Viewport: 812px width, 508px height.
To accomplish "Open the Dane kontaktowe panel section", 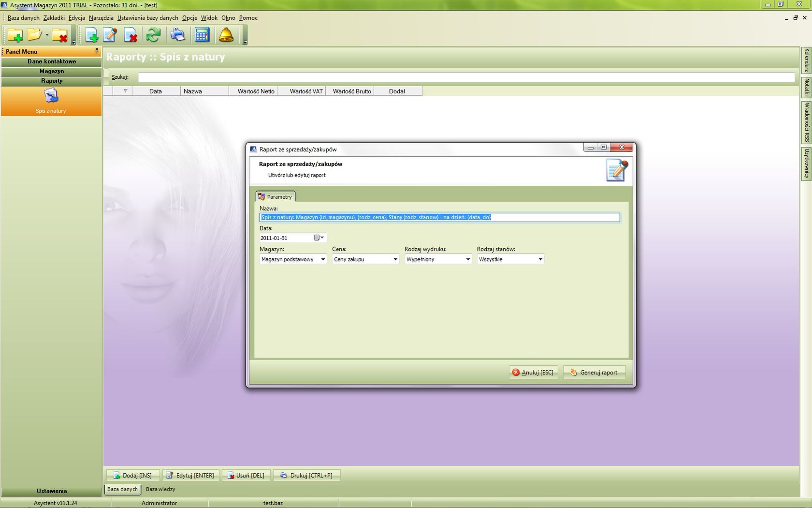I will [x=51, y=61].
